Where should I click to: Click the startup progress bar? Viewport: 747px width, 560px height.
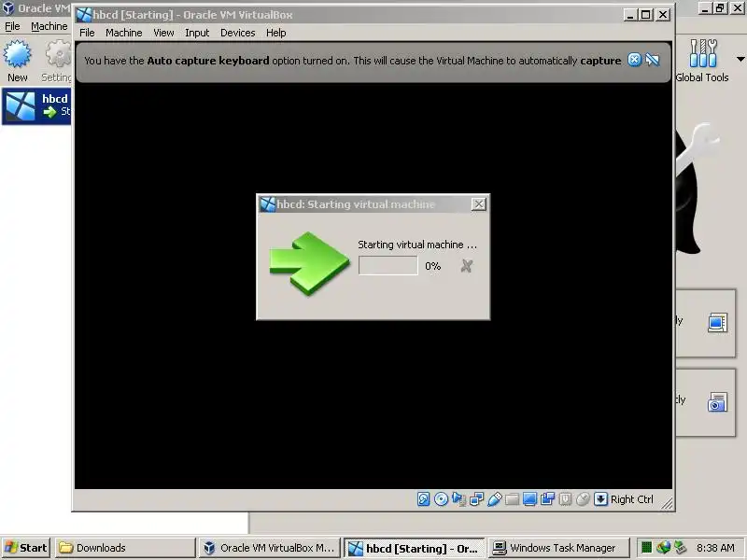[x=388, y=265]
